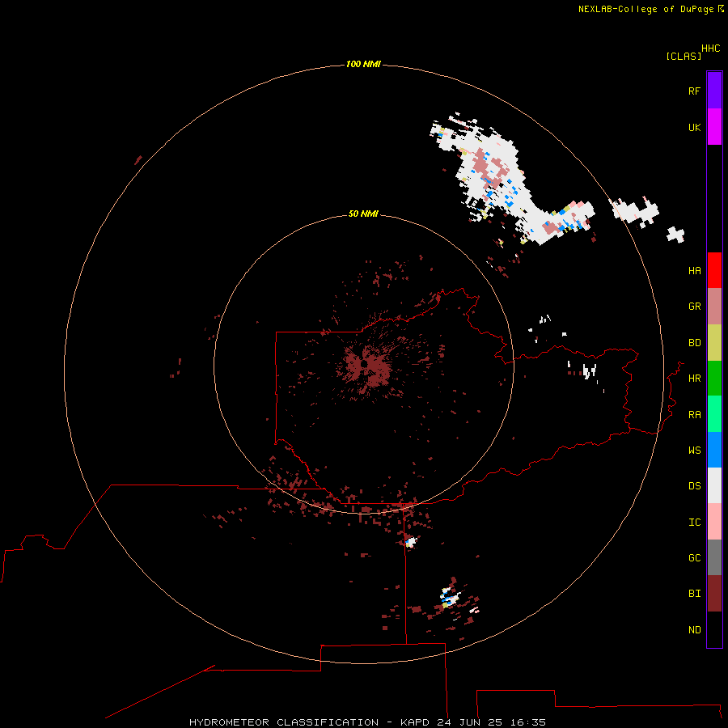
Task: Click the 100 NMI range ring label
Action: [363, 64]
